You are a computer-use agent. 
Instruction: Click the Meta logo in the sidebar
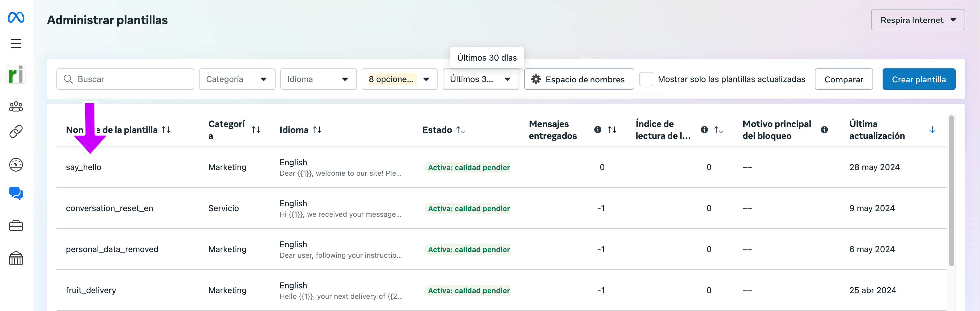click(16, 17)
